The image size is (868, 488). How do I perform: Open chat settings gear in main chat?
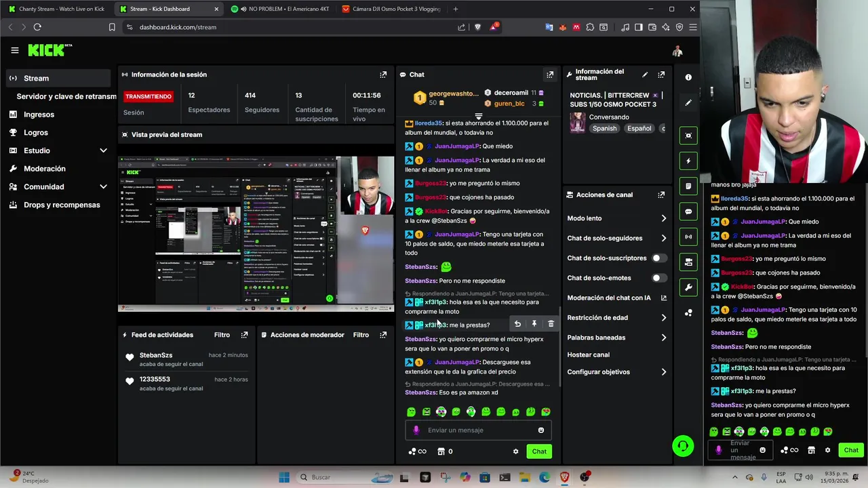pyautogui.click(x=515, y=451)
